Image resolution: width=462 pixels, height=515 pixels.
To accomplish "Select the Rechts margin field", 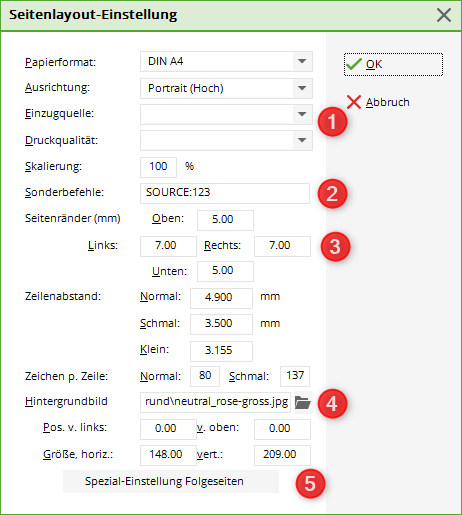I will (282, 246).
